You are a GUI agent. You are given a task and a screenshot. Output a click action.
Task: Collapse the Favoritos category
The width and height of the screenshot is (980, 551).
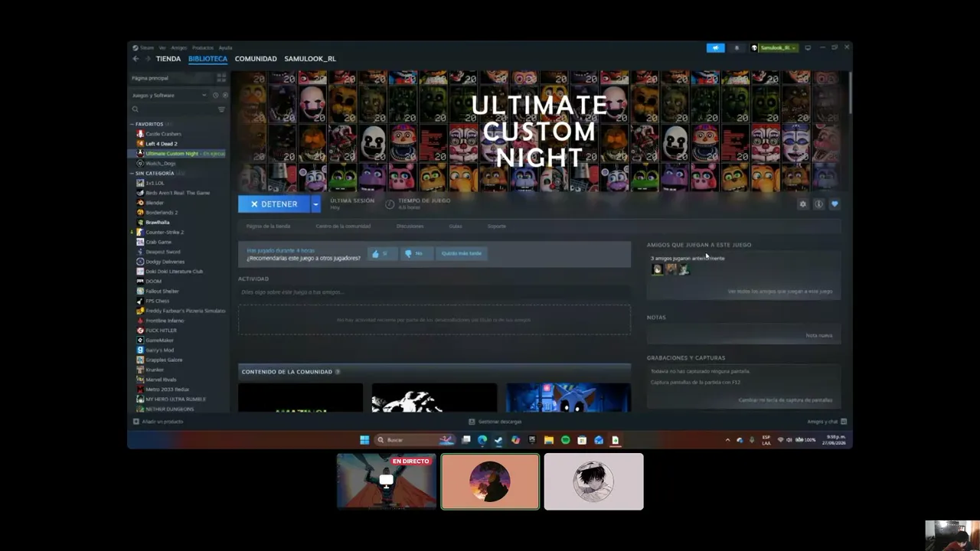[132, 124]
